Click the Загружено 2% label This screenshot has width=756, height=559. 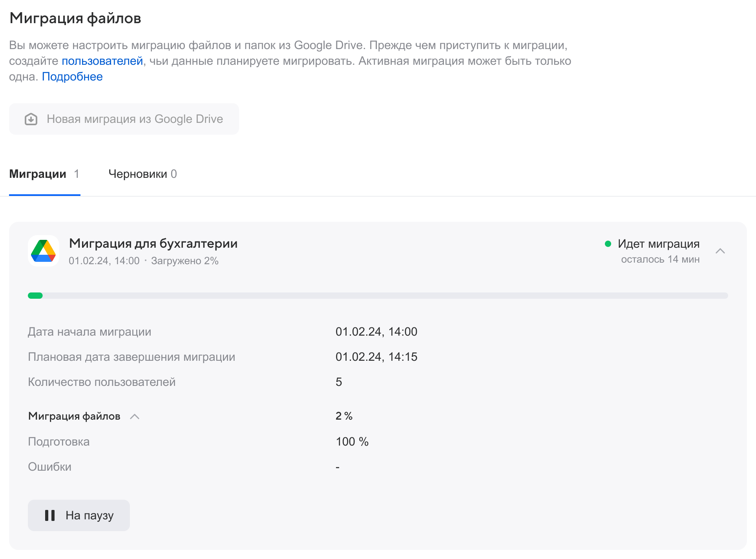pos(185,260)
